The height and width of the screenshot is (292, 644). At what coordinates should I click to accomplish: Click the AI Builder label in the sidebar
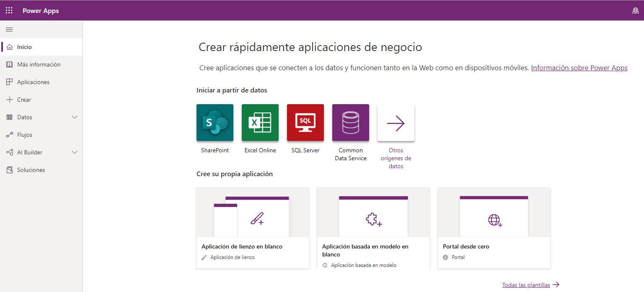(x=30, y=152)
